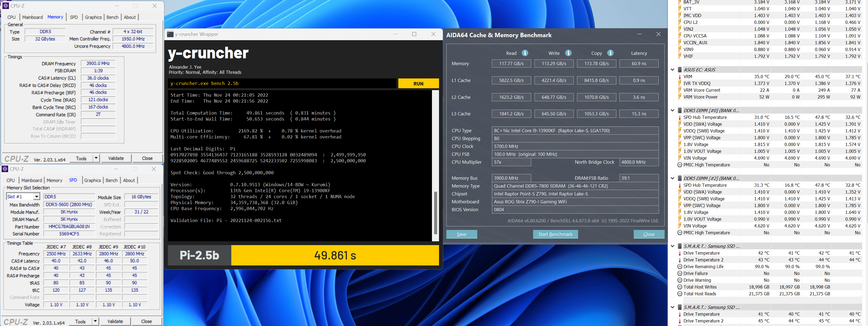Collapse the DDR5 DIMM #0 sensor group

672,110
